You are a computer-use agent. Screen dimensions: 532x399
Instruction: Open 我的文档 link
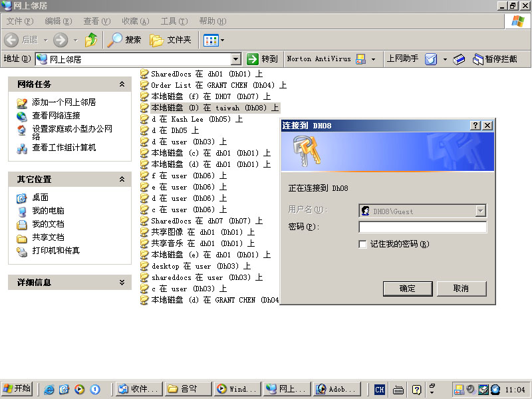coord(48,224)
